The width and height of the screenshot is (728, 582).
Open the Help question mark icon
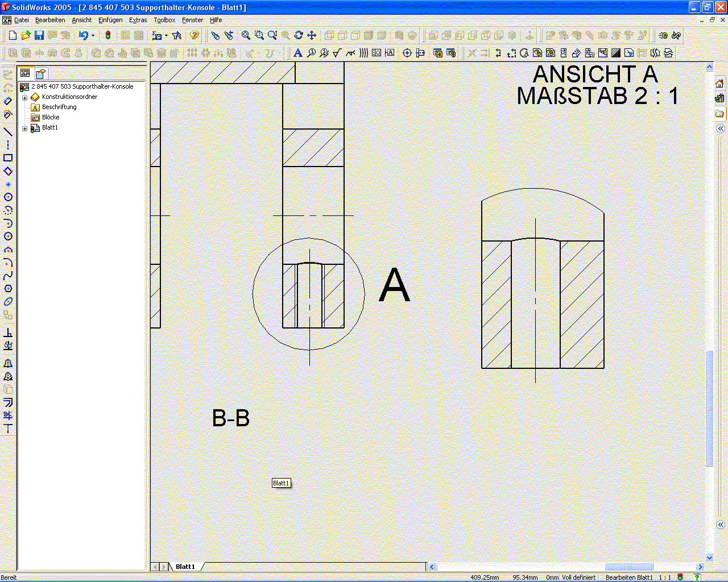(x=195, y=35)
